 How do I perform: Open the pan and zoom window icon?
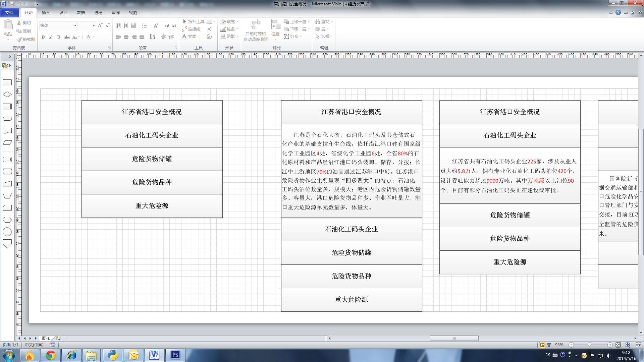[x=627, y=345]
